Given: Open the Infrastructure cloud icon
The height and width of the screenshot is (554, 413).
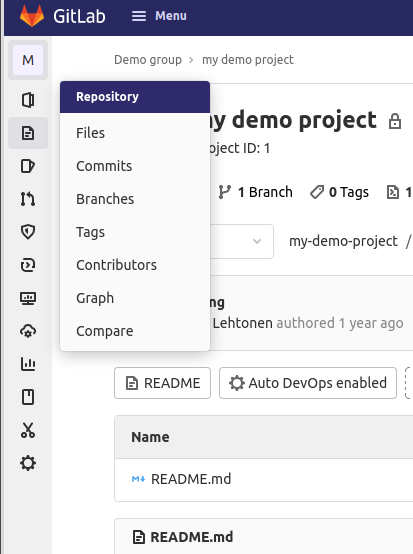Looking at the screenshot, I should 28,331.
